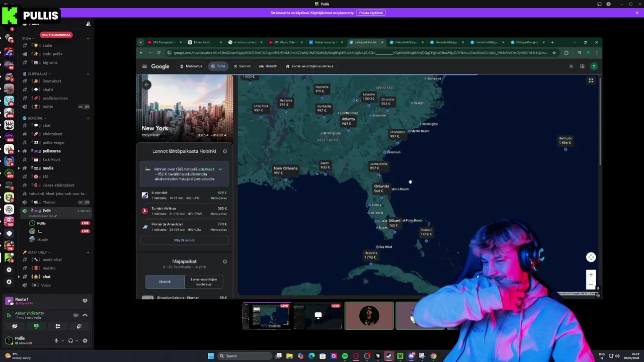Open the Tutki tab in Google Travel
This screenshot has width=644, height=362.
(218, 66)
